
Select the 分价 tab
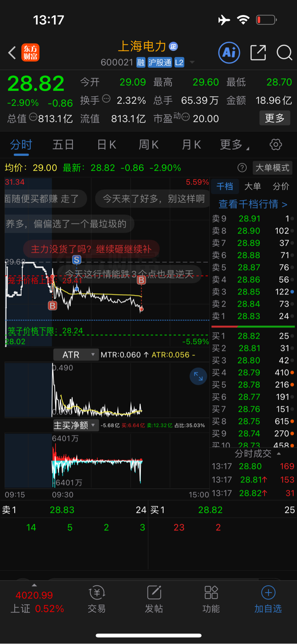281,186
